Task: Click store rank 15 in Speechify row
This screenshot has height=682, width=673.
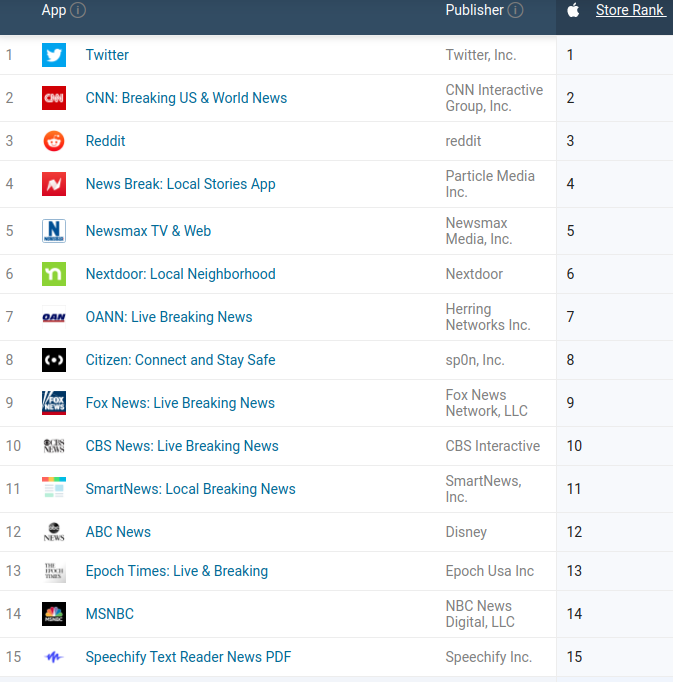Action: [574, 657]
